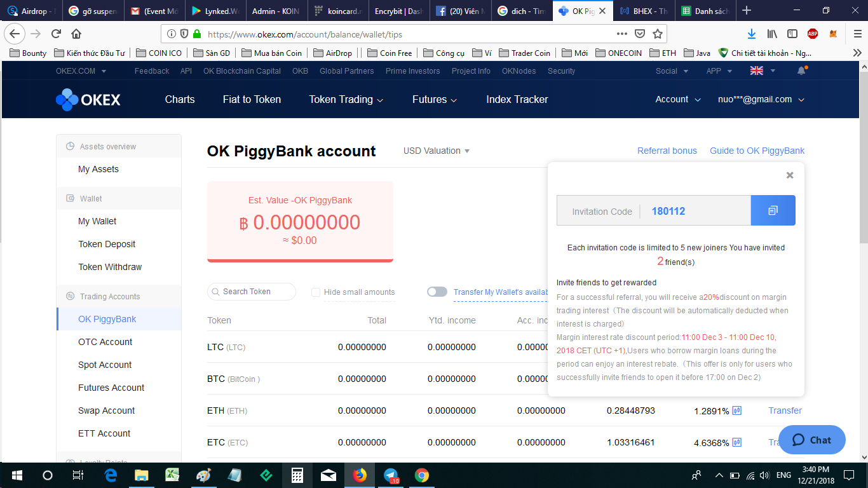Screen dimensions: 868x488
Task: Open the AirDrop bookmarks folder
Action: tap(333, 53)
